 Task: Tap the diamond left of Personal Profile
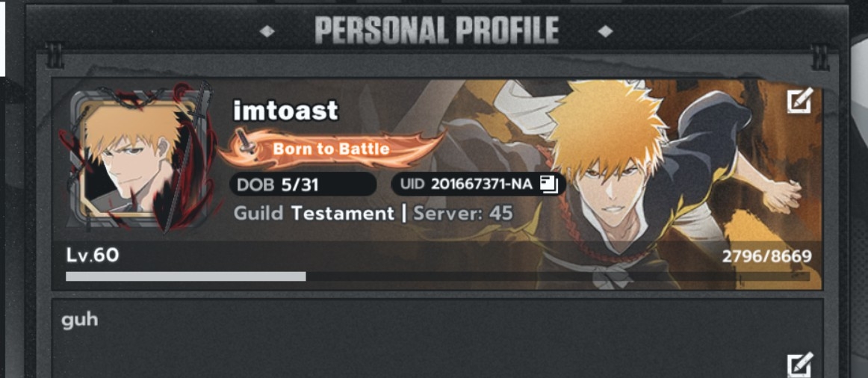tap(267, 31)
